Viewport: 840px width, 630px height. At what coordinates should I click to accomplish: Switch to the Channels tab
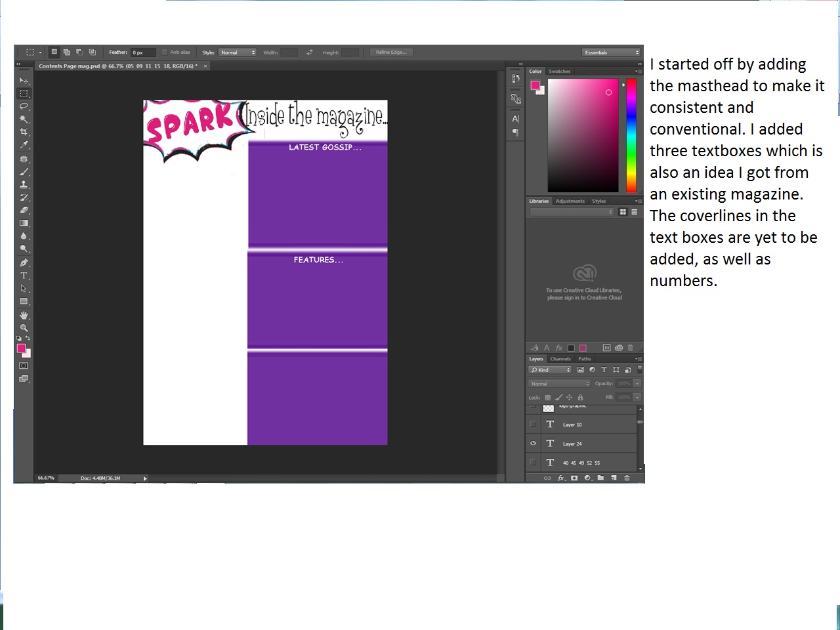click(x=560, y=359)
